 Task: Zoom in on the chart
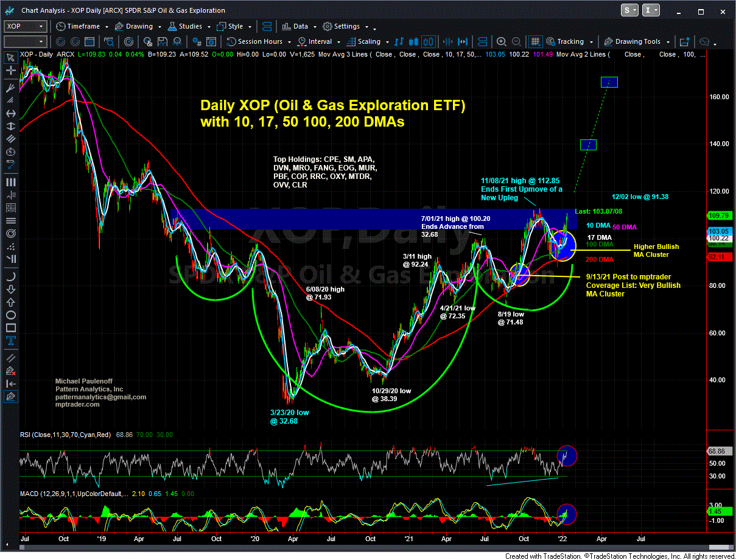[x=501, y=41]
